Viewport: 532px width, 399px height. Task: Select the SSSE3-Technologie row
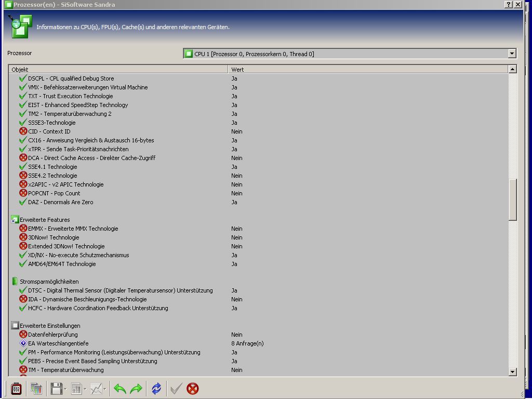[52, 123]
